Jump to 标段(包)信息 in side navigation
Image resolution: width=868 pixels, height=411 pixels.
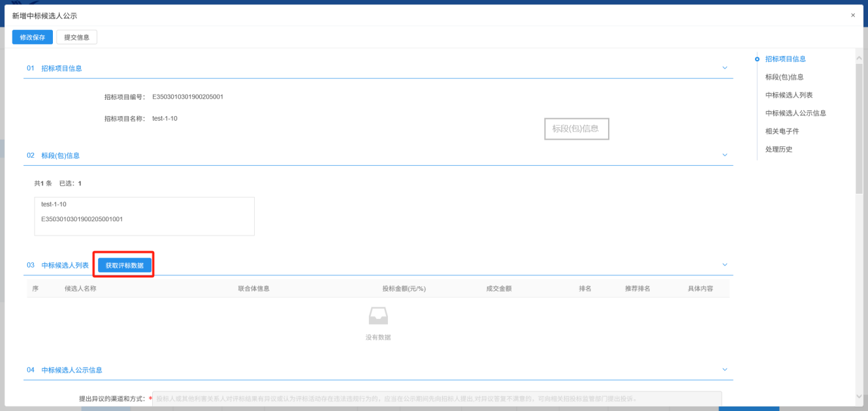tap(784, 77)
